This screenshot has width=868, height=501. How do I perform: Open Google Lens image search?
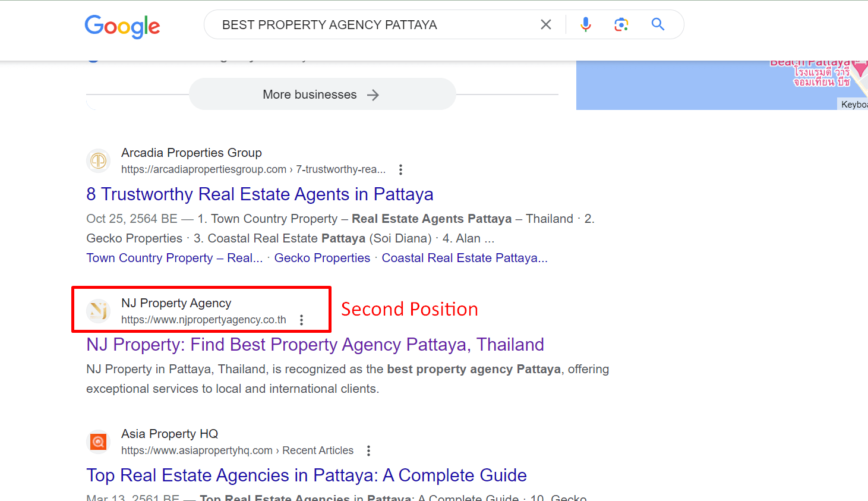(621, 24)
